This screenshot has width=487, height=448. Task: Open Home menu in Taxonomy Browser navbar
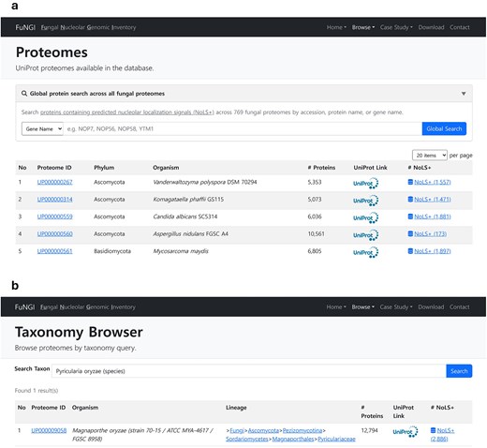336,306
